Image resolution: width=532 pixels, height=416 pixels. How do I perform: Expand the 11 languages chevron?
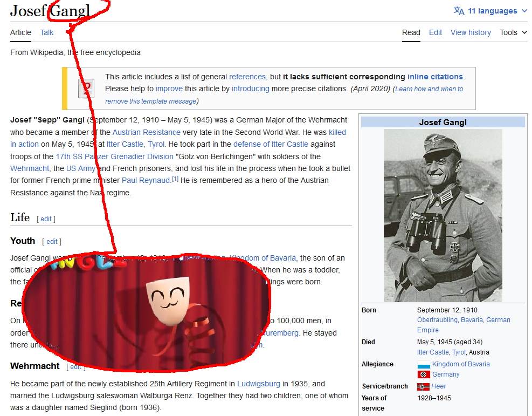pyautogui.click(x=524, y=11)
